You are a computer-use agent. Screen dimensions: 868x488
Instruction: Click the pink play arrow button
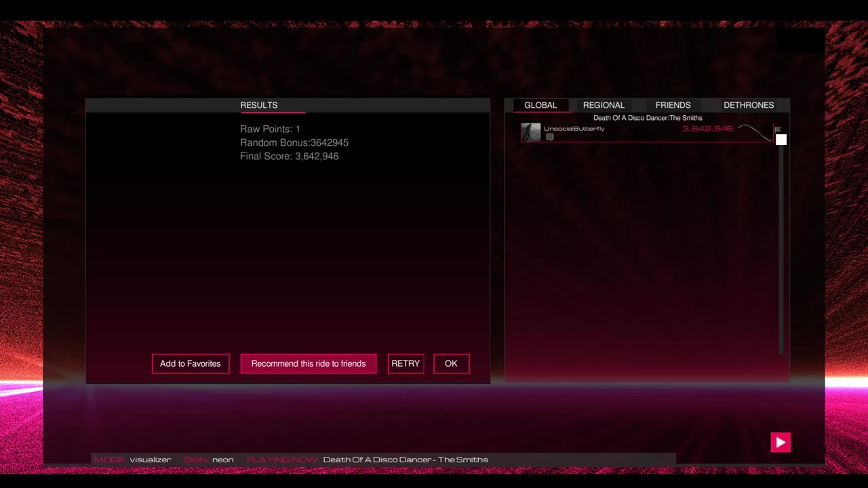pyautogui.click(x=781, y=443)
